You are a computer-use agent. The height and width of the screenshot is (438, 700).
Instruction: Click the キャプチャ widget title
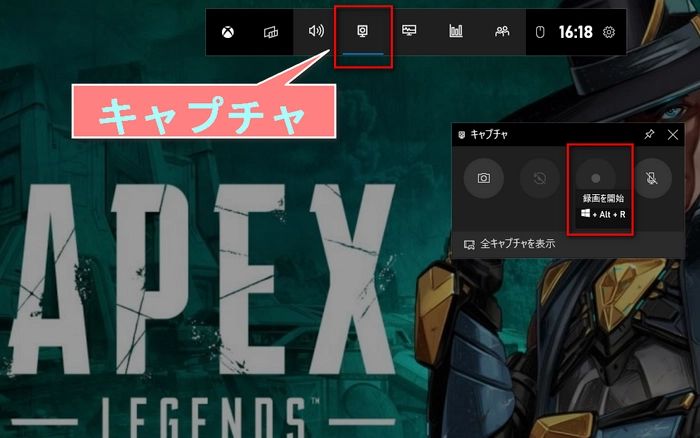pos(489,134)
